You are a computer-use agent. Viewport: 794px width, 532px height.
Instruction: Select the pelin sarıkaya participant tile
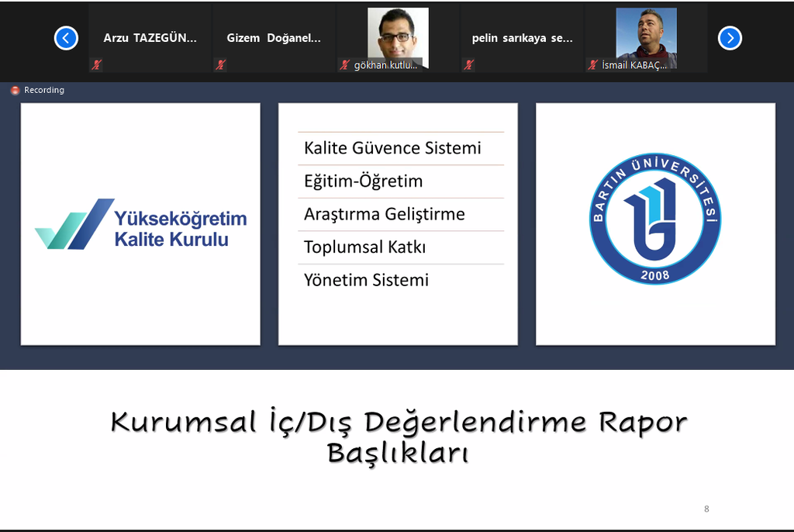[x=522, y=38]
